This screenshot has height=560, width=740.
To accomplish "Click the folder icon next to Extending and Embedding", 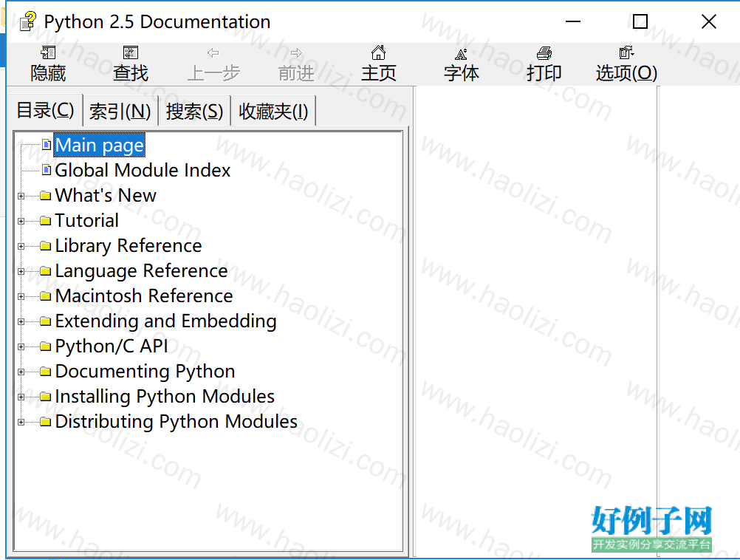I will click(x=46, y=321).
